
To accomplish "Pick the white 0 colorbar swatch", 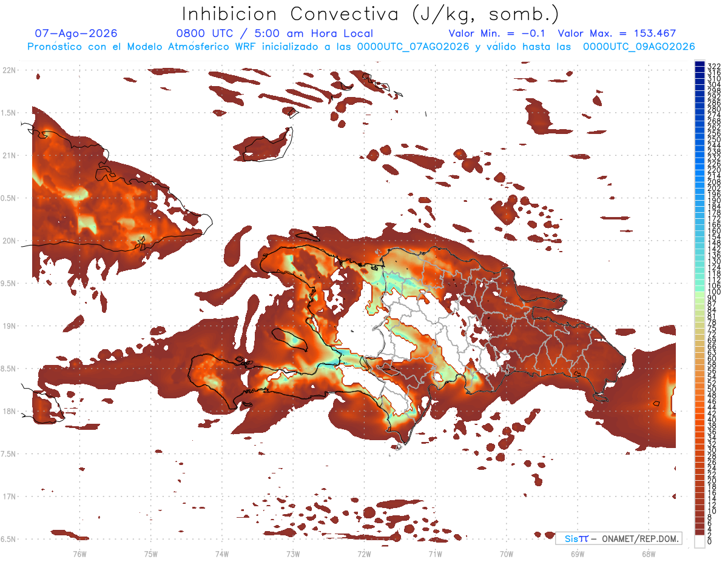I will pyautogui.click(x=699, y=542).
